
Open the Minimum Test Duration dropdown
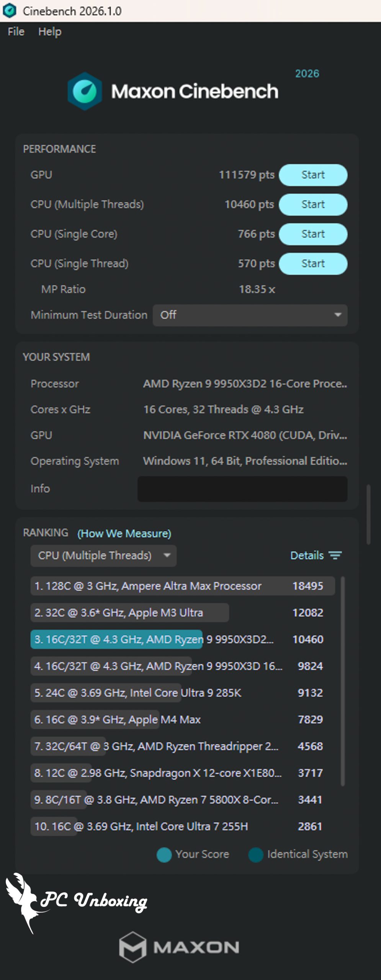click(x=250, y=315)
